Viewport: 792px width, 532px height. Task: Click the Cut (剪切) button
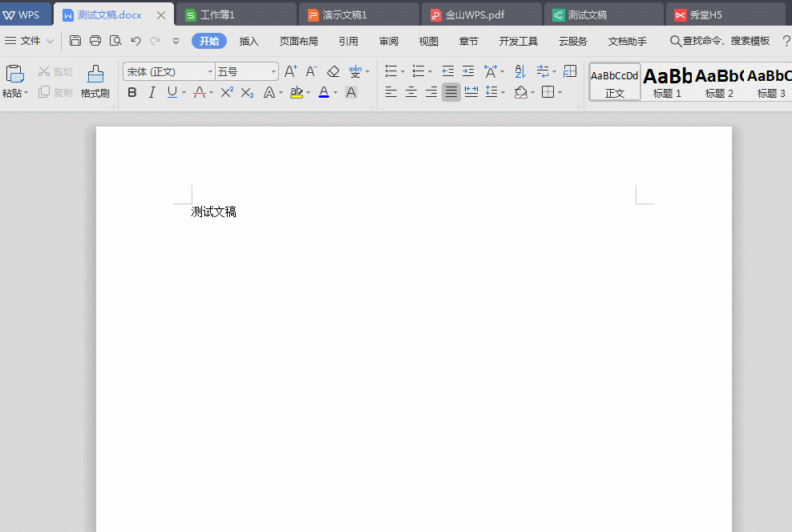55,71
